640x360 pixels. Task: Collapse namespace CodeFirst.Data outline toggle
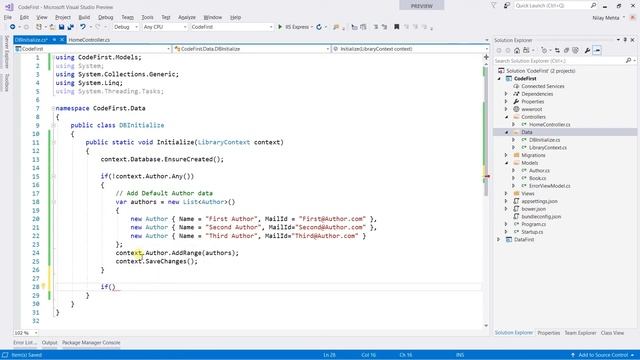coord(53,108)
